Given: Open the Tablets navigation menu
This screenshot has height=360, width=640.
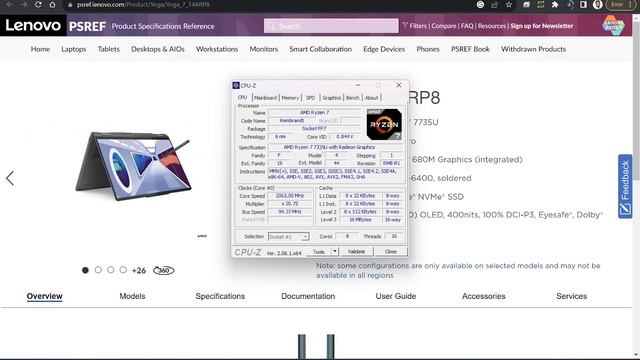Looking at the screenshot, I should point(109,49).
